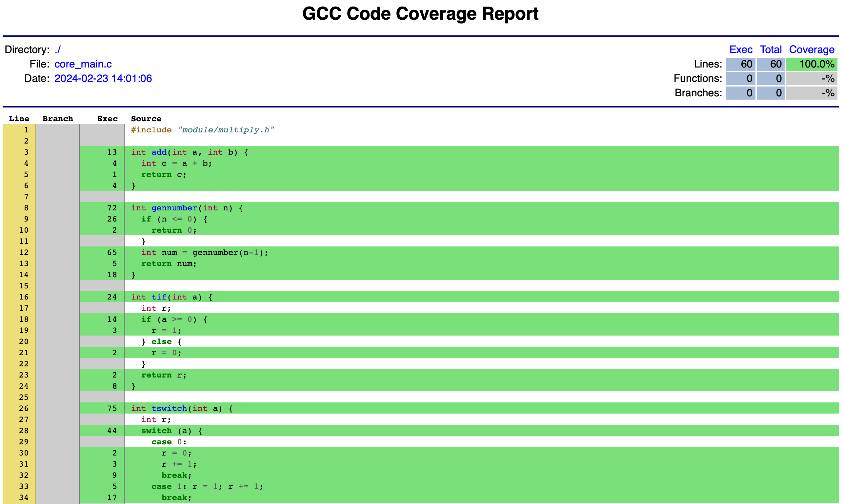Click source line 'case 0:'

pos(169,442)
